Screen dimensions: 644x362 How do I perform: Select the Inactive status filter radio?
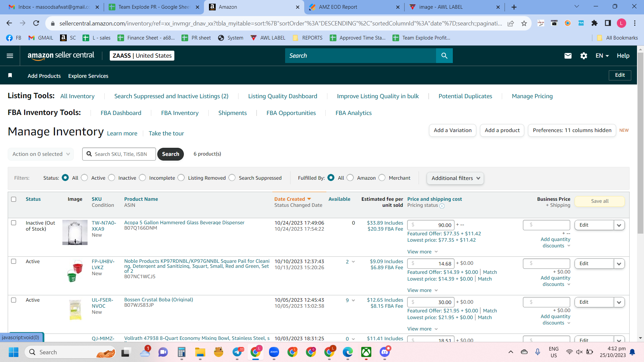click(112, 178)
